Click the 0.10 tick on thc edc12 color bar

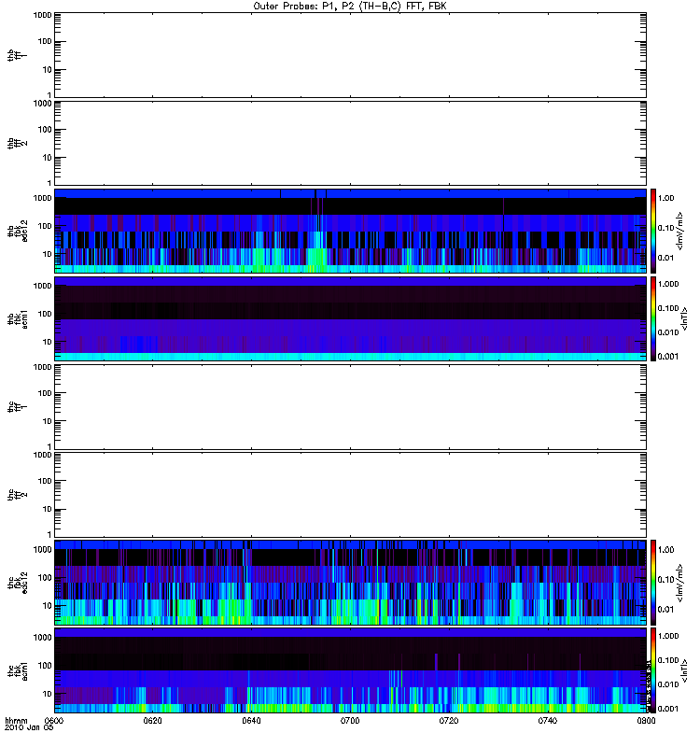tap(665, 579)
